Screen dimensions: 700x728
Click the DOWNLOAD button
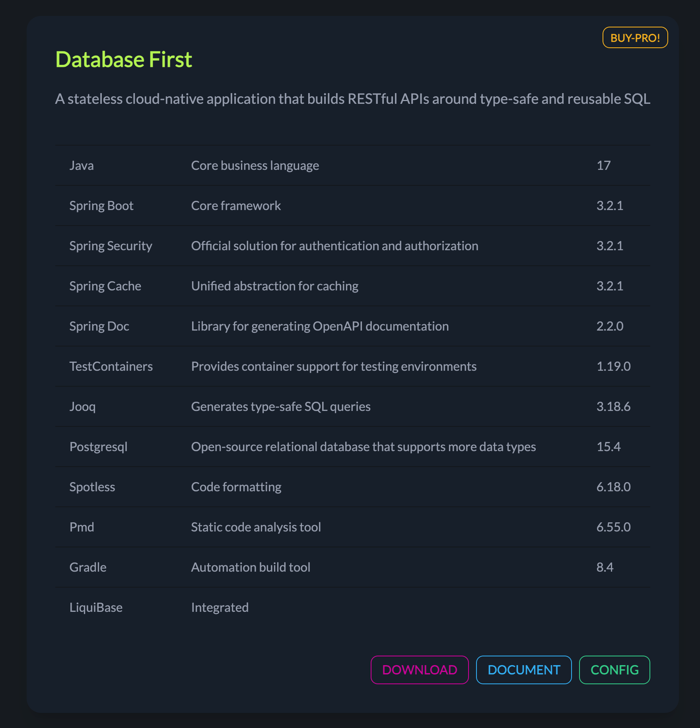pyautogui.click(x=420, y=670)
